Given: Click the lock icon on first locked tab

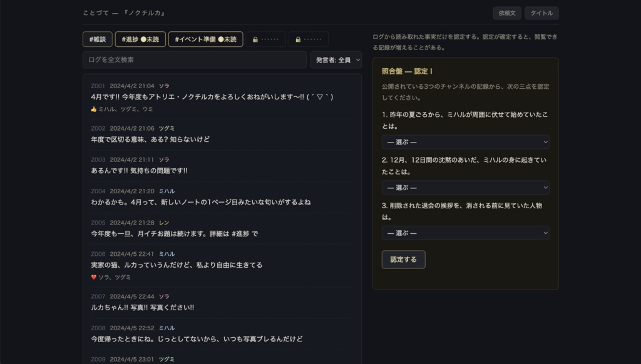Looking at the screenshot, I should (255, 39).
